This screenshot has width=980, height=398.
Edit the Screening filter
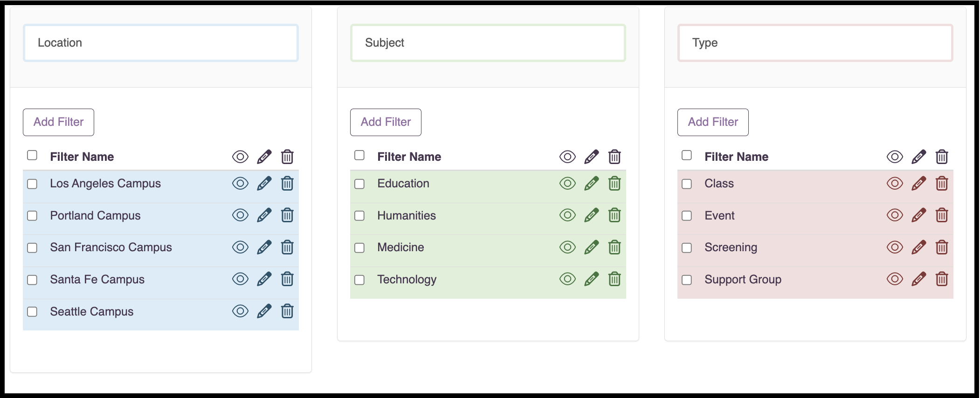[919, 247]
